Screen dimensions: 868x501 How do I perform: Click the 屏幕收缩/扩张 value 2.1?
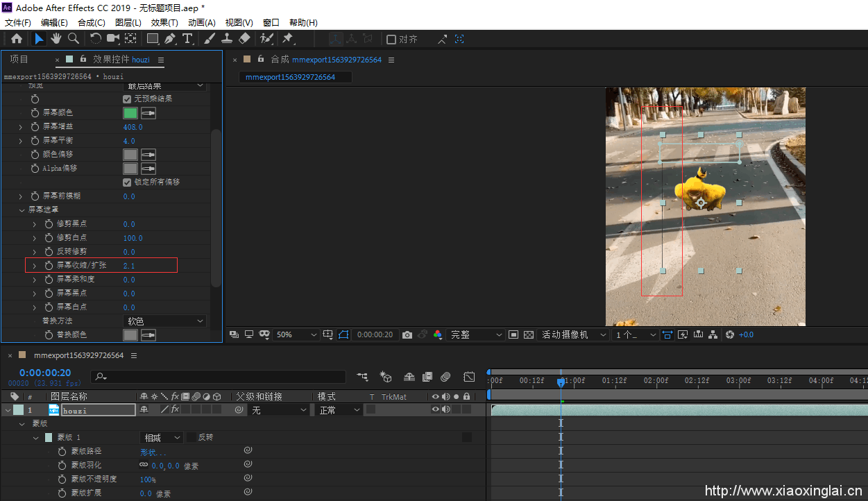click(x=129, y=266)
